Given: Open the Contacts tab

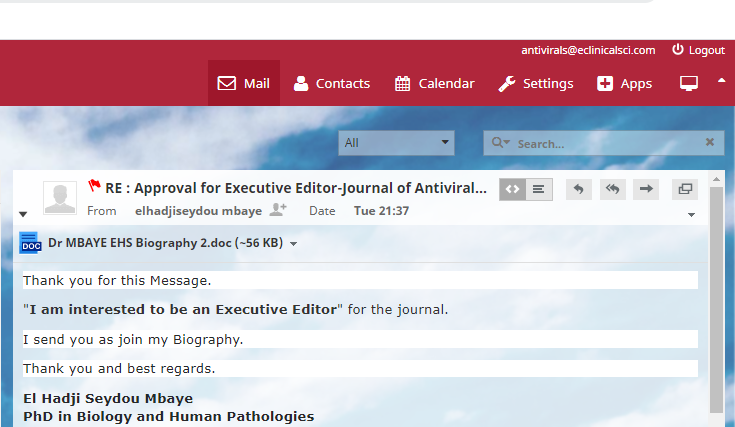Looking at the screenshot, I should (x=331, y=83).
